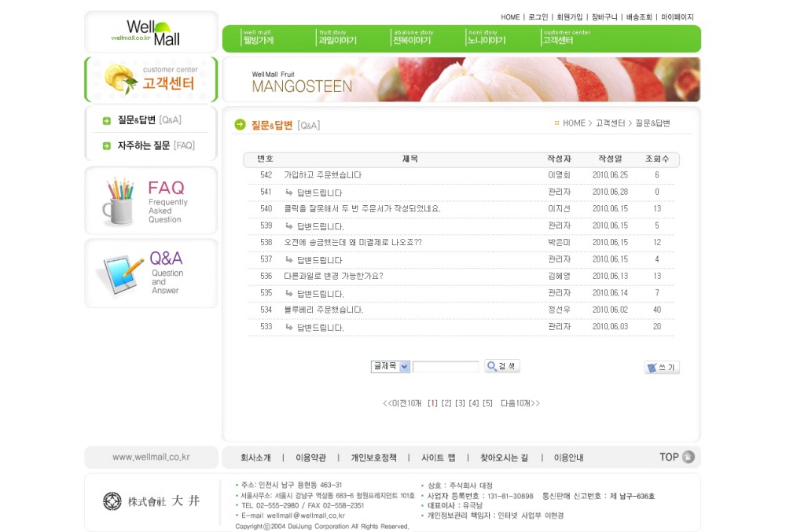Go to page 3 of results

coord(461,403)
